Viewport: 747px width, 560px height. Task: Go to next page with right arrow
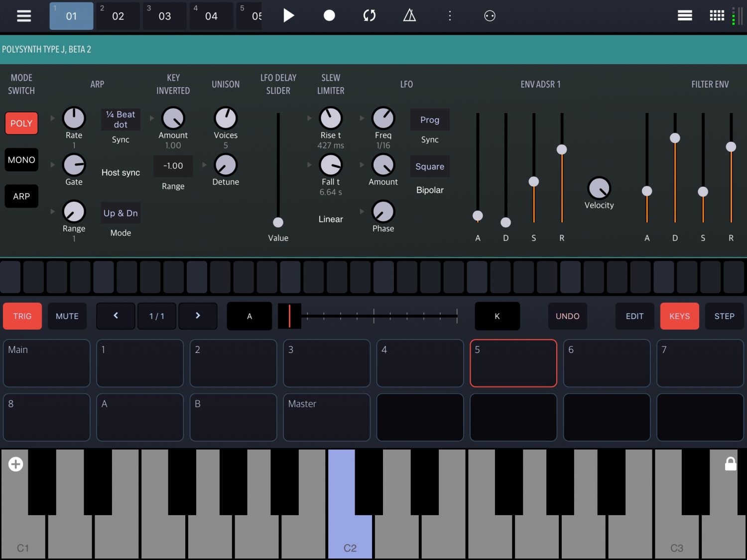[x=198, y=316]
